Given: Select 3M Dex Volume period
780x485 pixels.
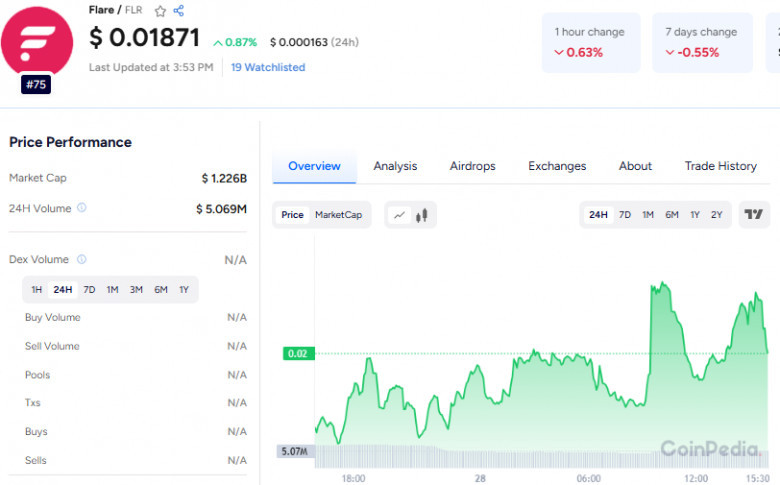Looking at the screenshot, I should click(136, 290).
